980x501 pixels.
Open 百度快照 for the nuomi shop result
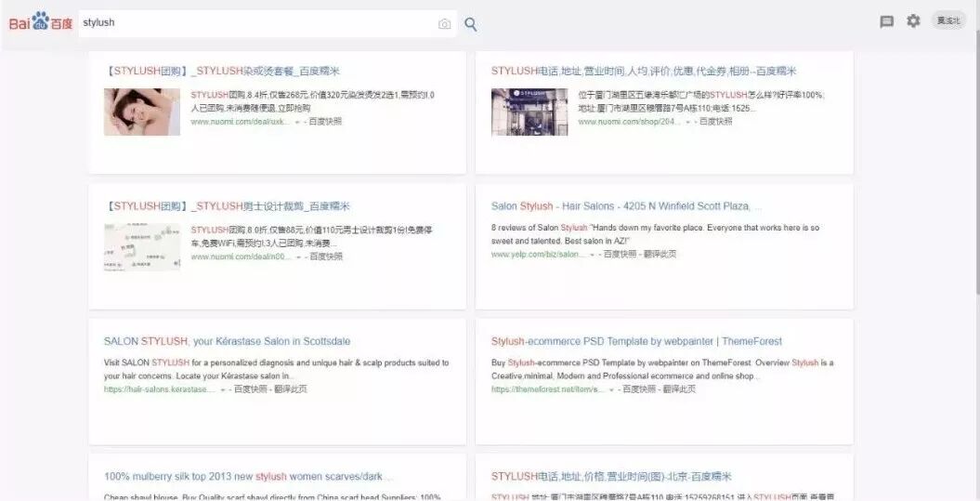(715, 122)
